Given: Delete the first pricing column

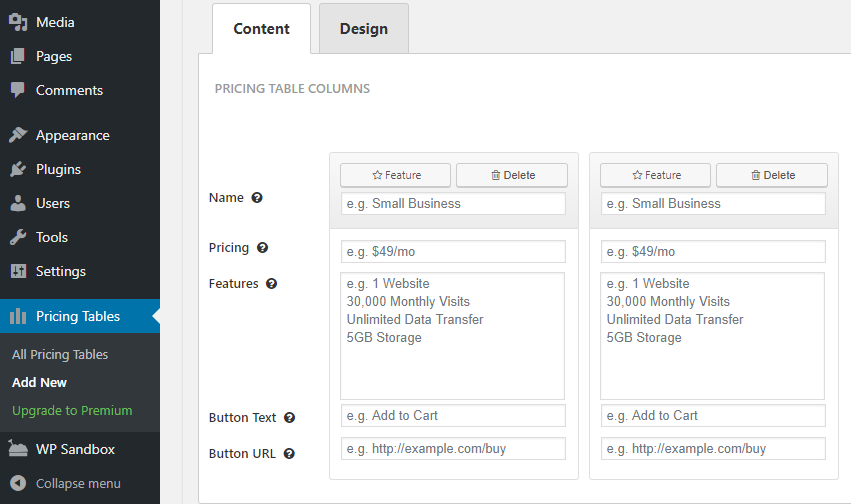Looking at the screenshot, I should click(512, 175).
